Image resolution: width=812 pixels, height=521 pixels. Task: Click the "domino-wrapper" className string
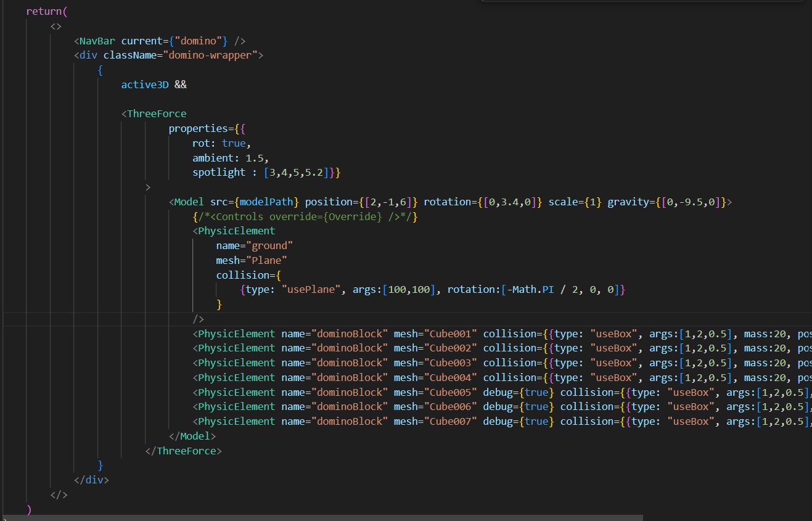pyautogui.click(x=211, y=55)
